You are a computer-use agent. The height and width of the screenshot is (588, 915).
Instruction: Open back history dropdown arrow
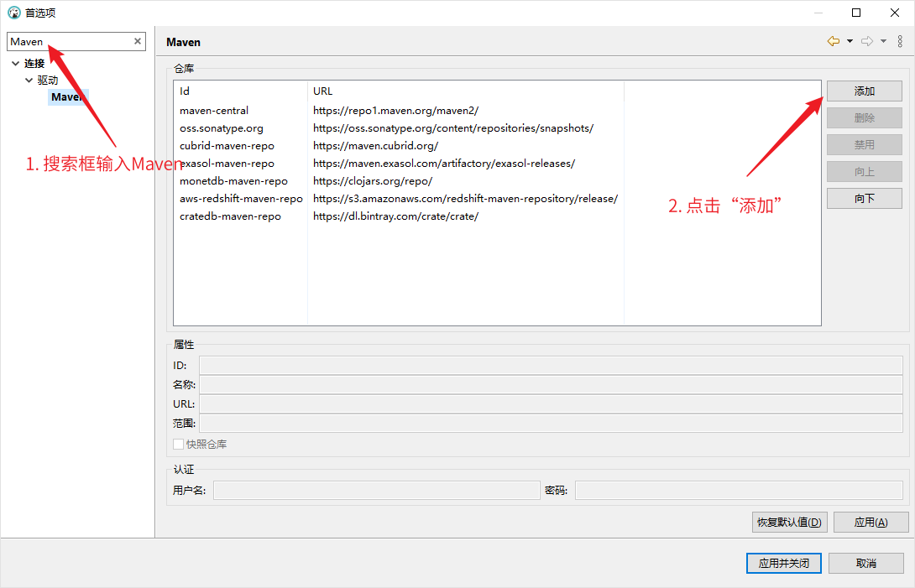coord(850,41)
